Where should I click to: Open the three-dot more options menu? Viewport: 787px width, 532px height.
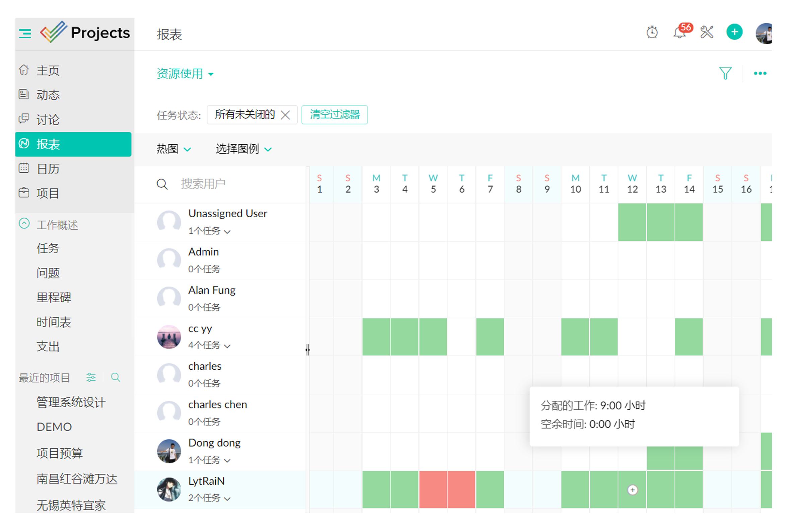coord(760,73)
